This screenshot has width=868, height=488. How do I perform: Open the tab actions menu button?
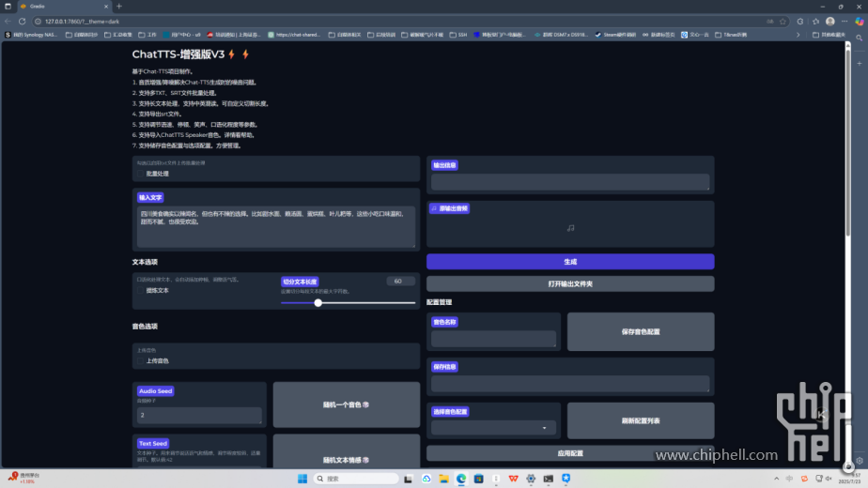(x=8, y=6)
